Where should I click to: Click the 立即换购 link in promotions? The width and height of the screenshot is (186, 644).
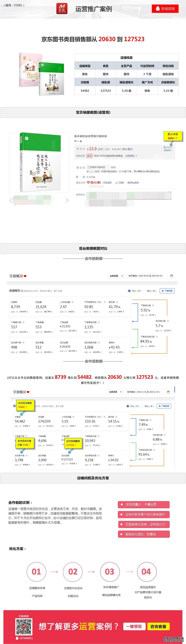click(131, 156)
